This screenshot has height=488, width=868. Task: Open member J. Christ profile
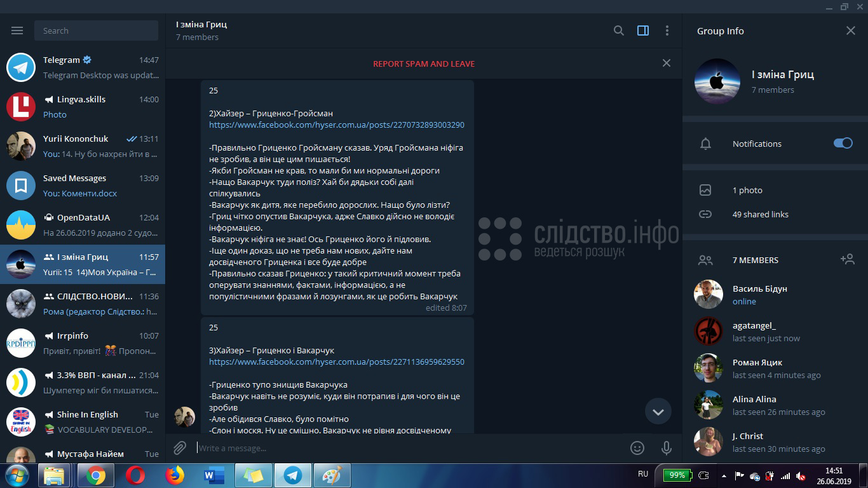775,442
